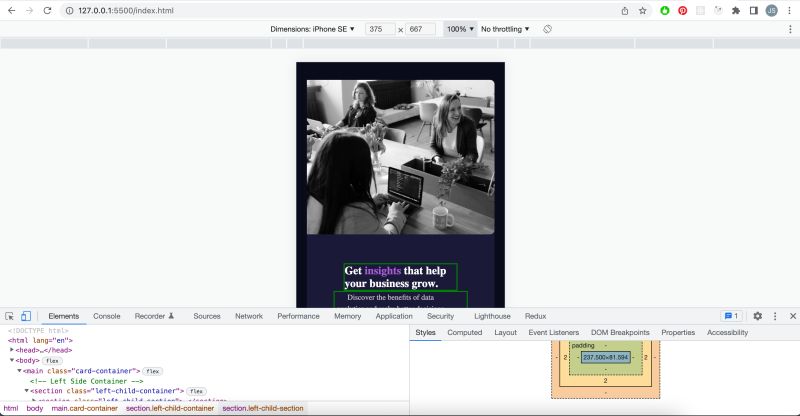Reload the current page

(x=47, y=10)
